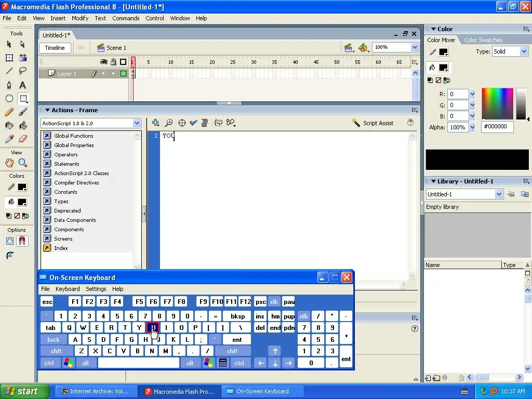
Task: Collapse the Actions - Frame panel
Action: point(47,110)
